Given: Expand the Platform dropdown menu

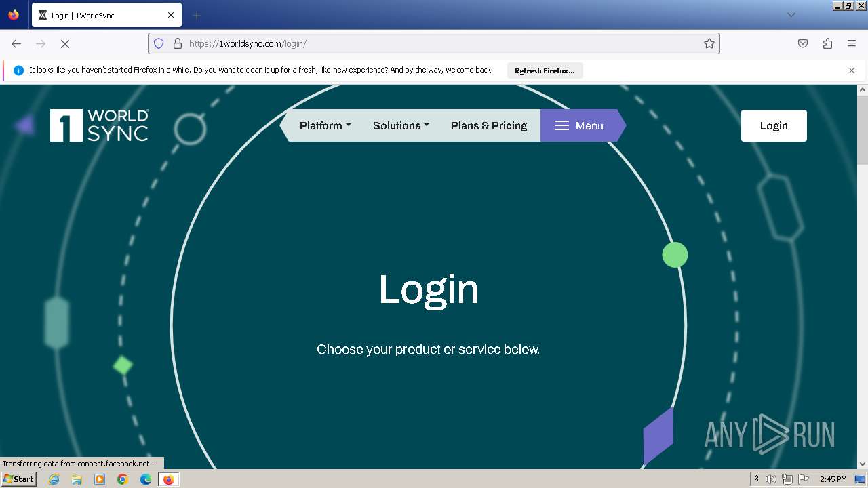Looking at the screenshot, I should [325, 125].
